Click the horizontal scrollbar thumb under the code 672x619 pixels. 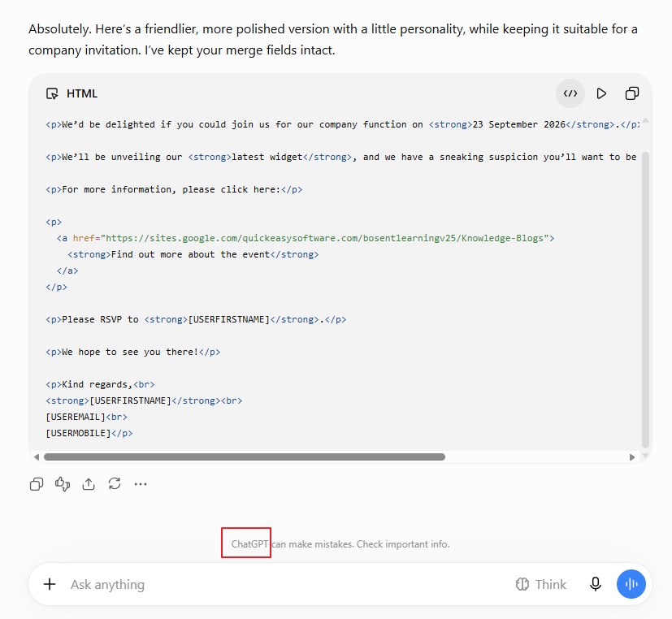pos(245,457)
